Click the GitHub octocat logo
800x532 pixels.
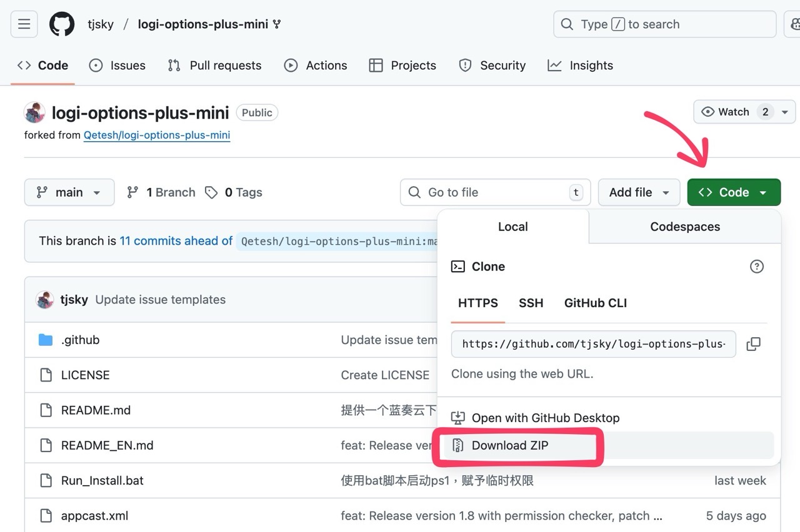(62, 24)
